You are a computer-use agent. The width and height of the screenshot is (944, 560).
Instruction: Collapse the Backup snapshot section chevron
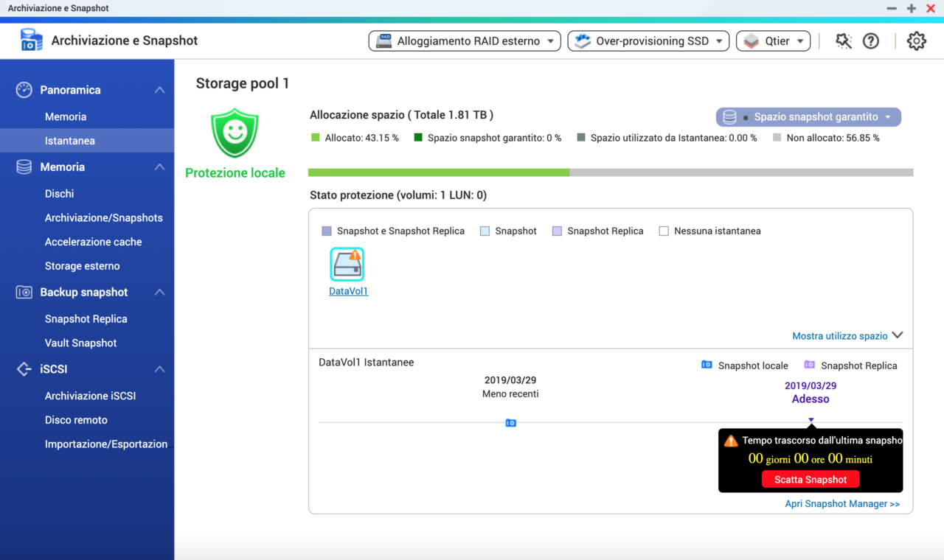(x=159, y=293)
